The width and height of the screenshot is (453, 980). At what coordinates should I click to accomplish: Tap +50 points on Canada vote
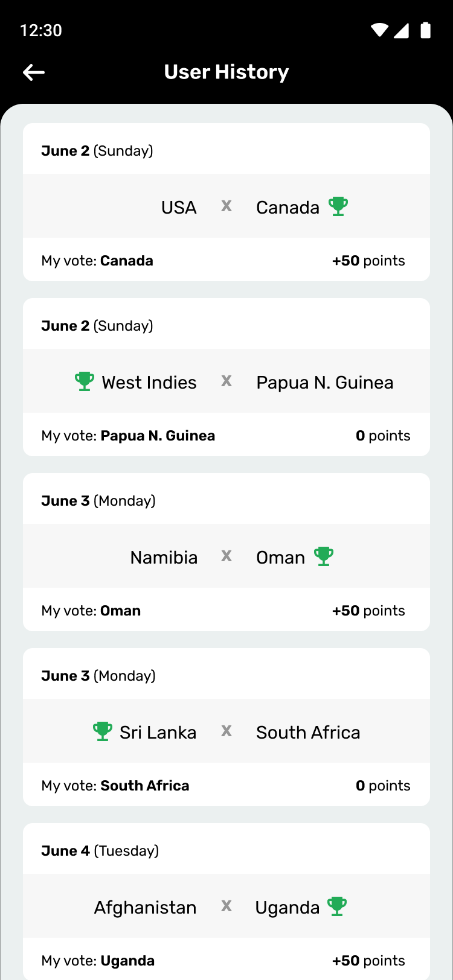click(x=368, y=261)
